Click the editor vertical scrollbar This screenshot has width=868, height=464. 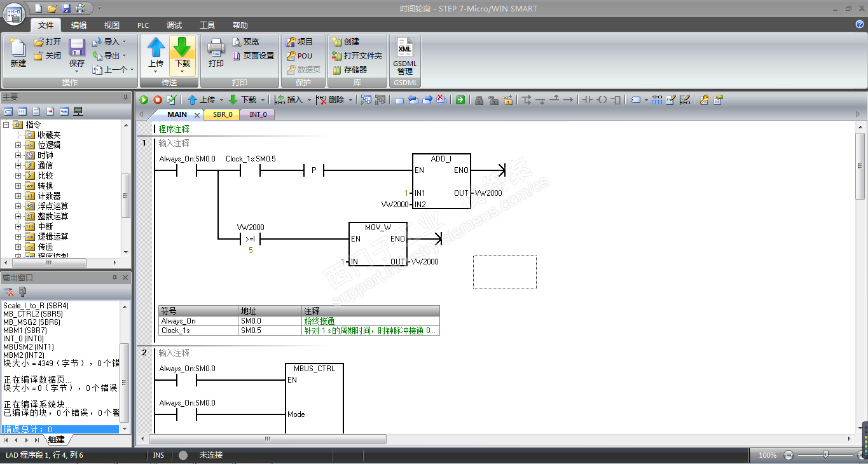tap(860, 165)
